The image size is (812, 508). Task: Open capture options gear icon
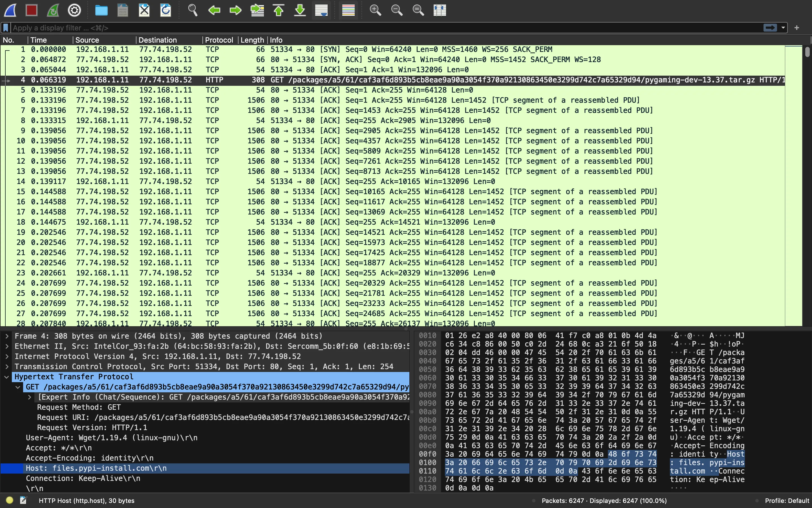[74, 10]
